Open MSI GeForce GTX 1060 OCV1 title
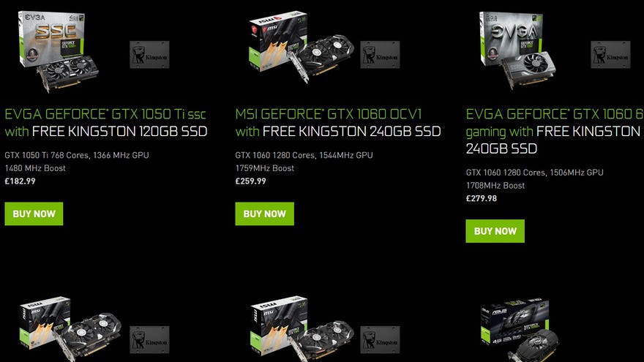 [338, 123]
